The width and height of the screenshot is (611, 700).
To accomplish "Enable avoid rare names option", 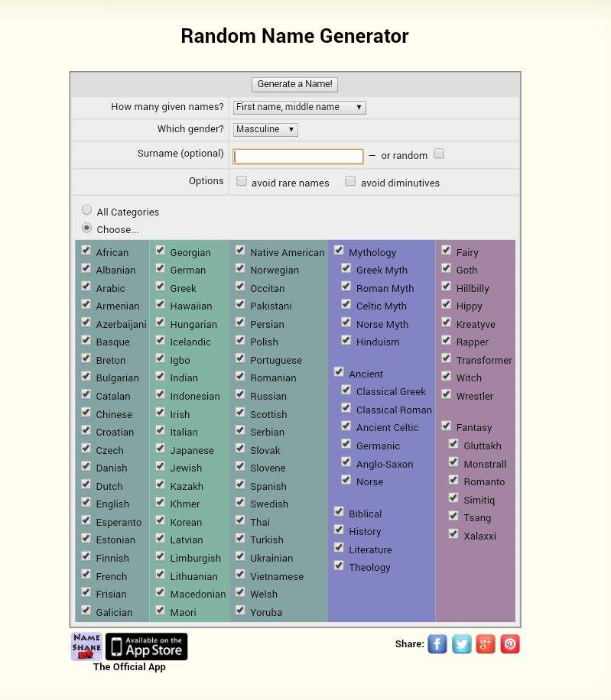I will [x=242, y=181].
